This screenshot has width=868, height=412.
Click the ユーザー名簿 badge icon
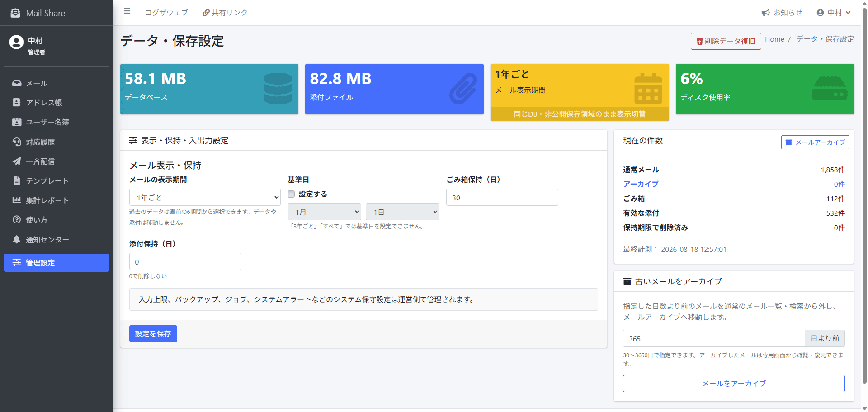pos(17,122)
